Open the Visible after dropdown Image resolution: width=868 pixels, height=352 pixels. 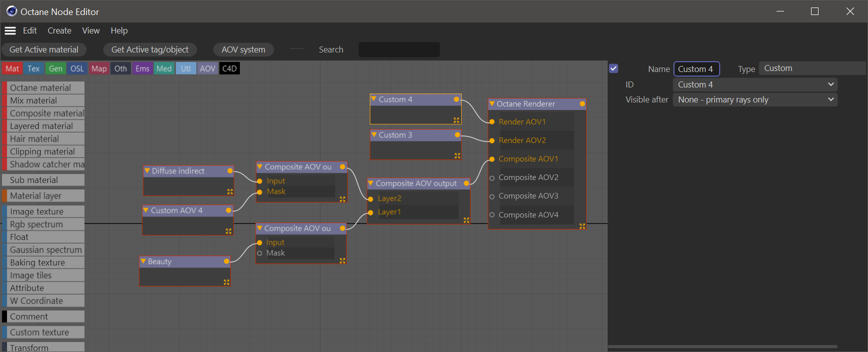(x=755, y=99)
